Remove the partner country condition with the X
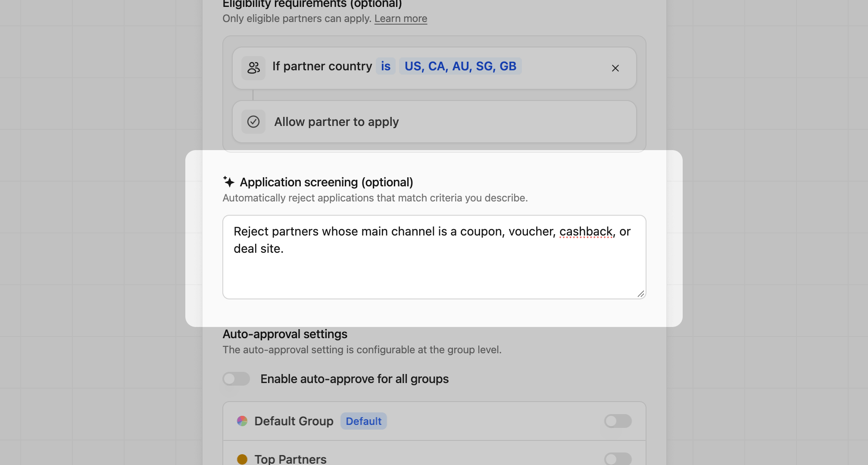The width and height of the screenshot is (868, 465). (x=615, y=68)
